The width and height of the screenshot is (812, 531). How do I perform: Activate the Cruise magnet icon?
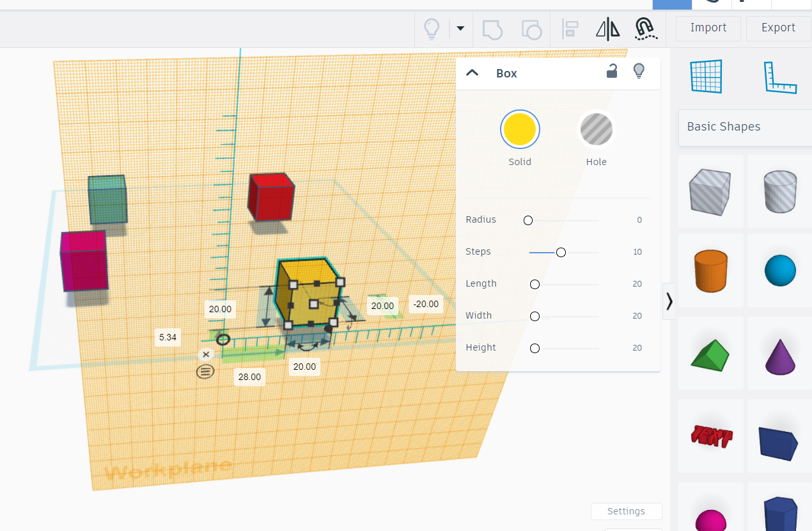click(x=646, y=29)
